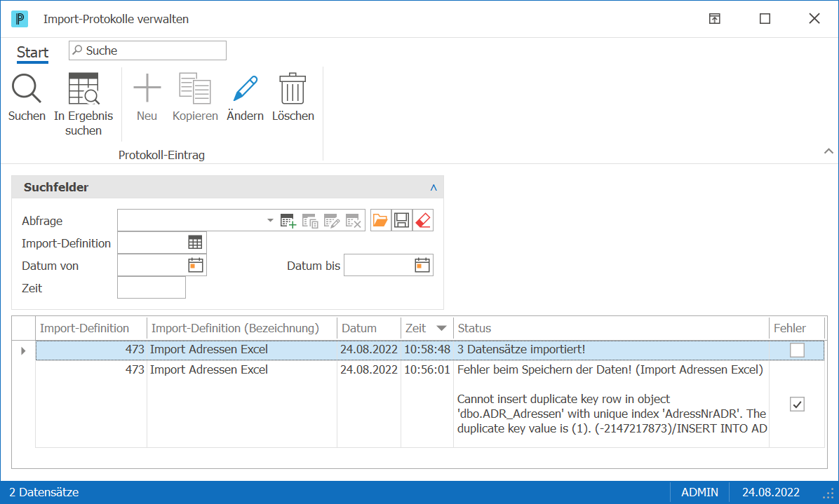Sort by the Fehler column header
Image resolution: width=839 pixels, height=504 pixels.
tap(796, 328)
